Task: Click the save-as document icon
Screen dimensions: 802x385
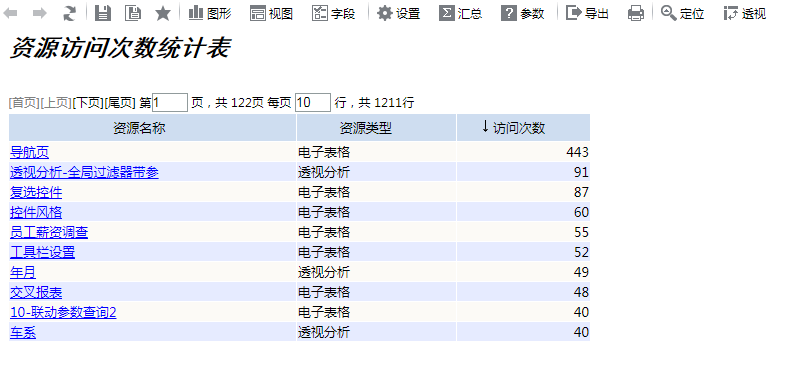Action: coord(133,13)
